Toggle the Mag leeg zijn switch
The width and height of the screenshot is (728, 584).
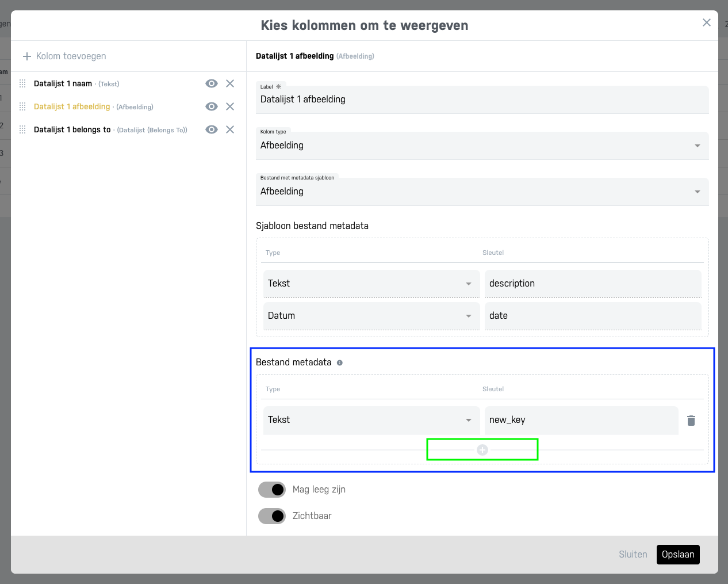272,490
